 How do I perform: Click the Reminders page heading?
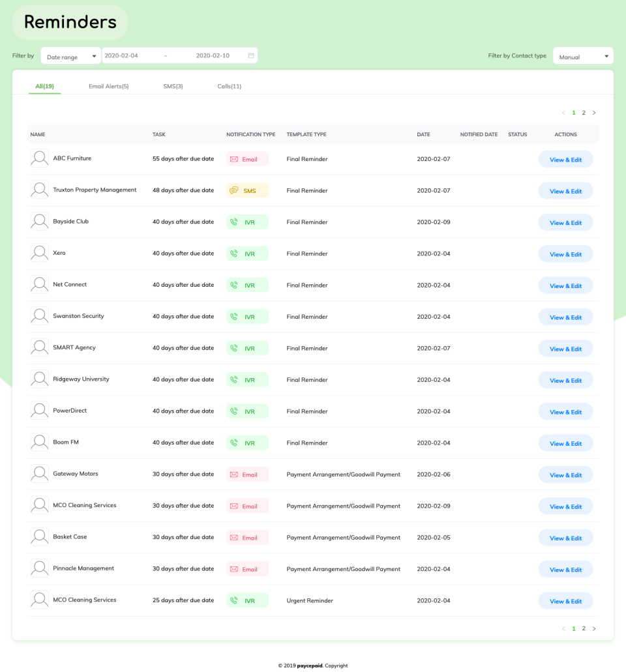click(70, 22)
